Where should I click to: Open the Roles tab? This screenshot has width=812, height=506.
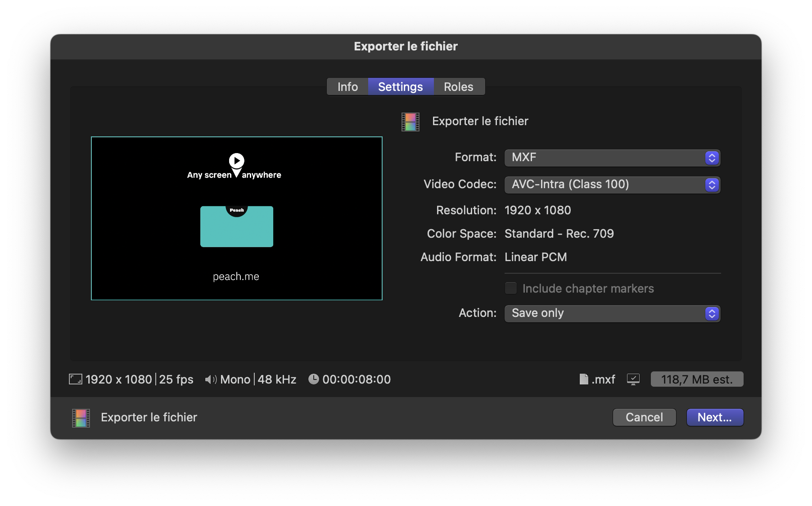tap(459, 86)
